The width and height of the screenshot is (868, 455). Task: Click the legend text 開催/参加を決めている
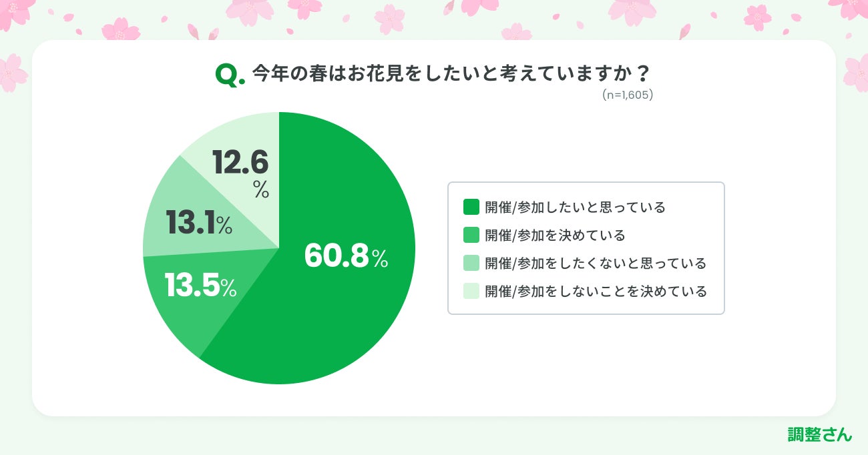pos(556,235)
